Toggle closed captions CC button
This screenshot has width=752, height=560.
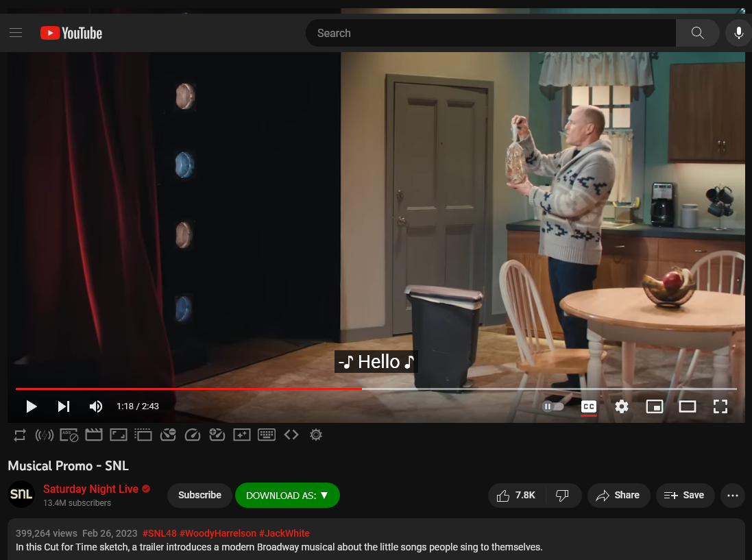pyautogui.click(x=588, y=406)
